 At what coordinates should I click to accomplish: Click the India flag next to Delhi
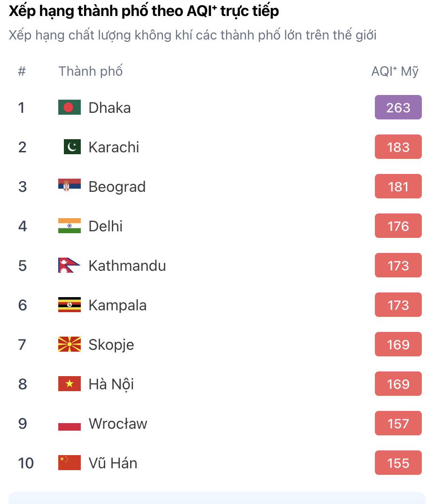pyautogui.click(x=70, y=226)
